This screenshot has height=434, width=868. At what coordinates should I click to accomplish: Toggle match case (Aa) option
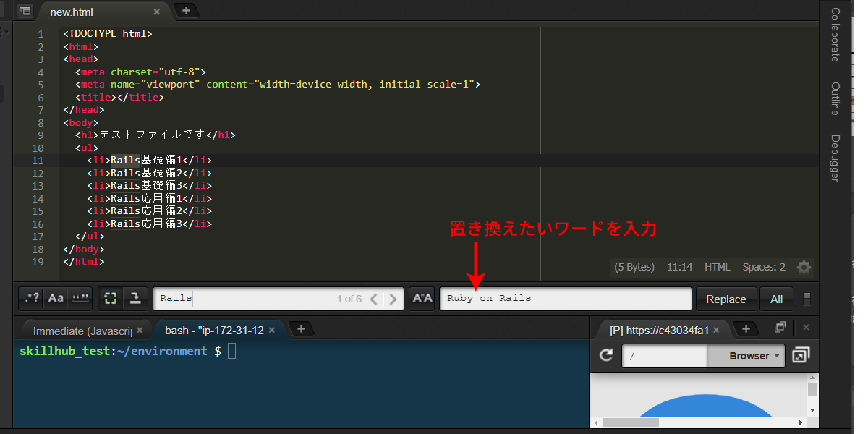tap(56, 298)
